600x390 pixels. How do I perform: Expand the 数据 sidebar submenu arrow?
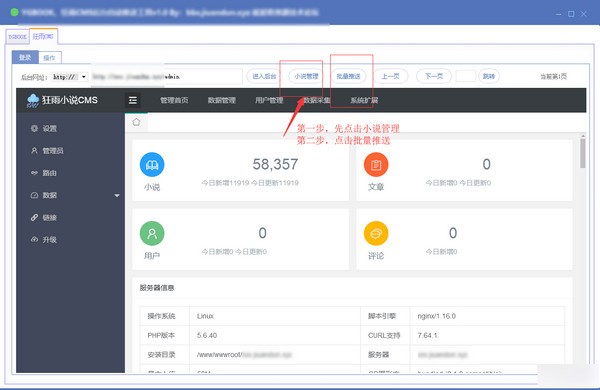[x=117, y=196]
